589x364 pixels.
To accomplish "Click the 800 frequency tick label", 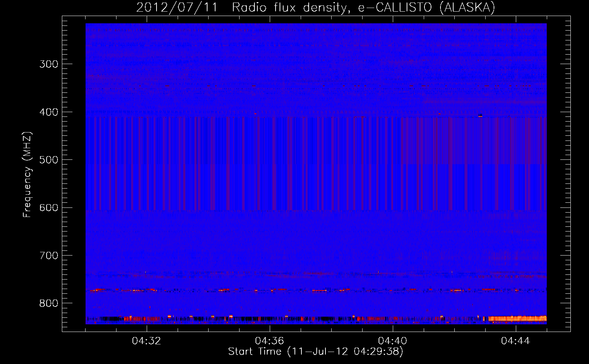I will 49,303.
